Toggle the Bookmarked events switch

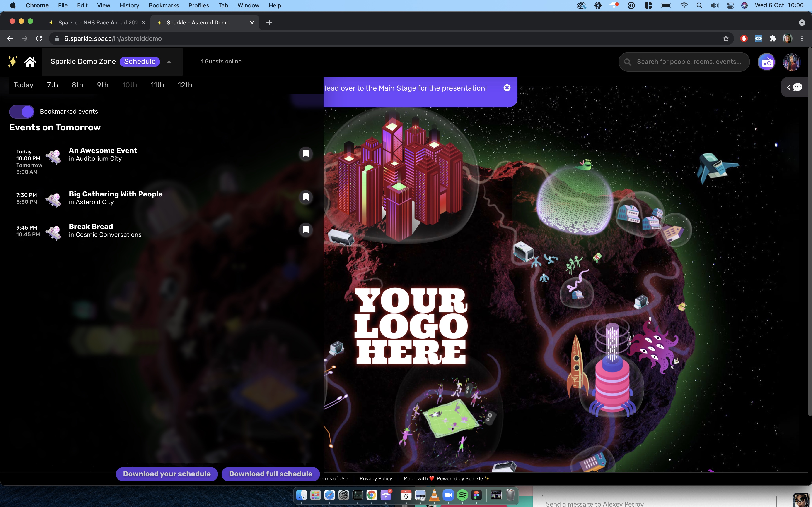click(22, 112)
